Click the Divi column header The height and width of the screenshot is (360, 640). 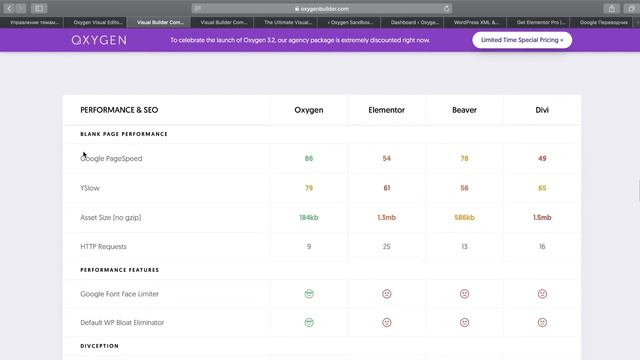(542, 110)
